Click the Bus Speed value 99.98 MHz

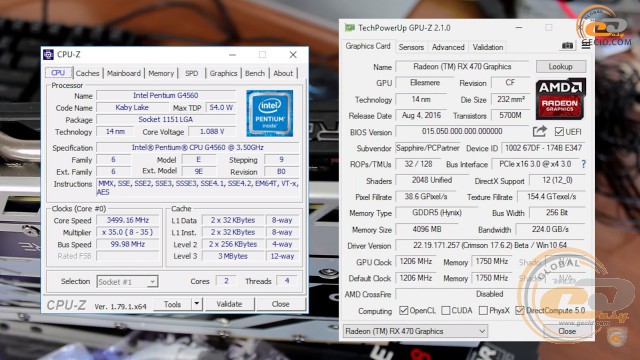coord(128,244)
